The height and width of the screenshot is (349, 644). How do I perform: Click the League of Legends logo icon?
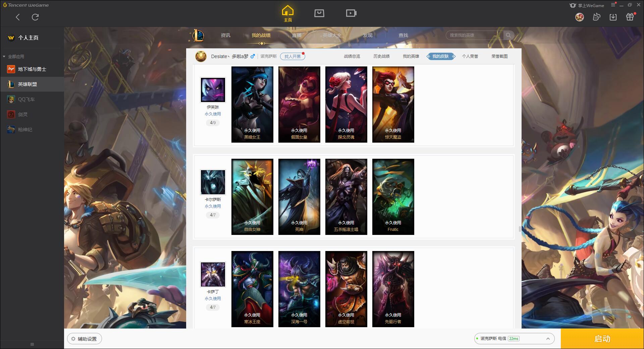198,35
